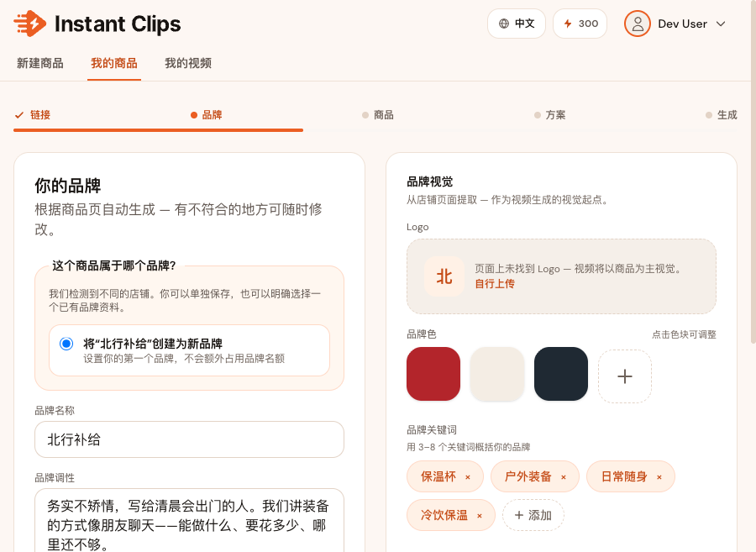The width and height of the screenshot is (756, 552).
Task: Click the lightning credits icon
Action: [568, 24]
